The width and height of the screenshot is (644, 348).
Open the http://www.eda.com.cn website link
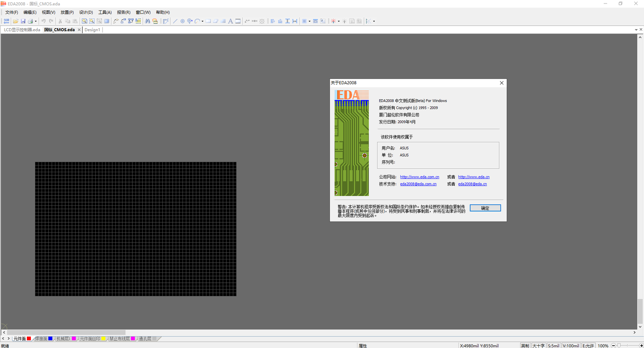point(419,177)
